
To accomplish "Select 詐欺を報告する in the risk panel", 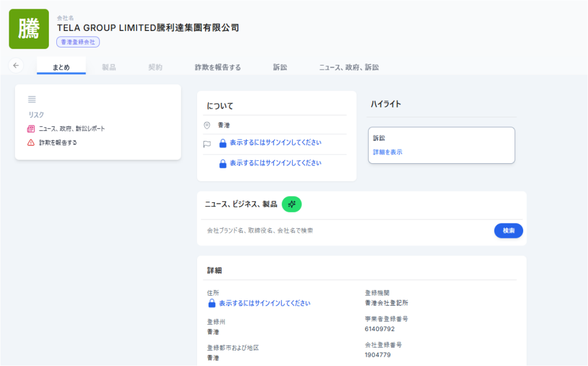I will click(58, 142).
